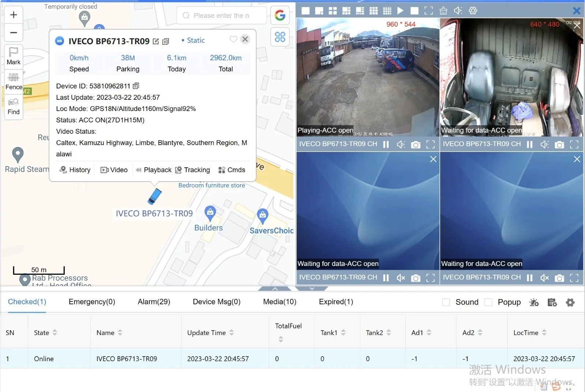The width and height of the screenshot is (585, 392).
Task: Switch video wall to single-window layout
Action: click(305, 11)
